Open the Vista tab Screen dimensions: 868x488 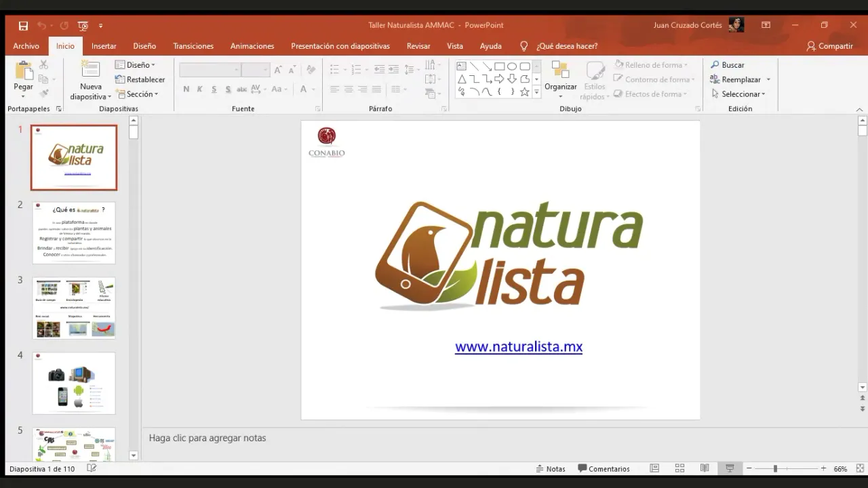click(455, 46)
